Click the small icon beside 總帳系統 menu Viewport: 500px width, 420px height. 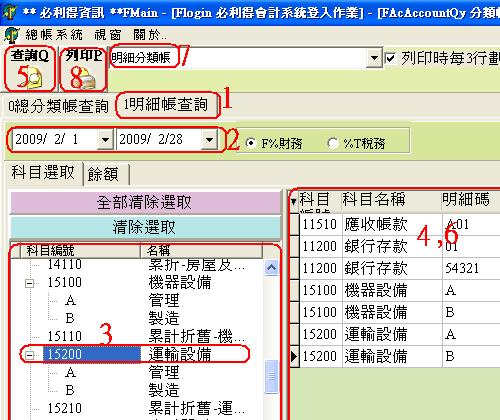click(x=12, y=35)
